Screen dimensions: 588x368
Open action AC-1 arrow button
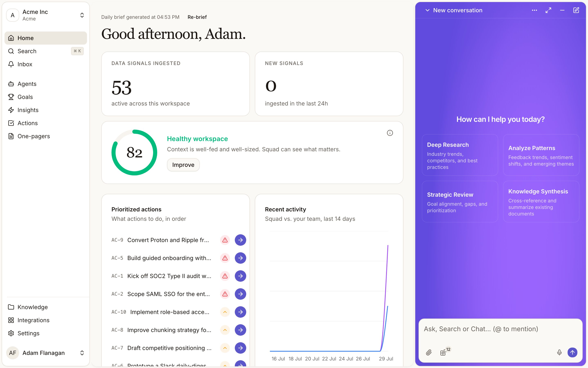tap(240, 276)
